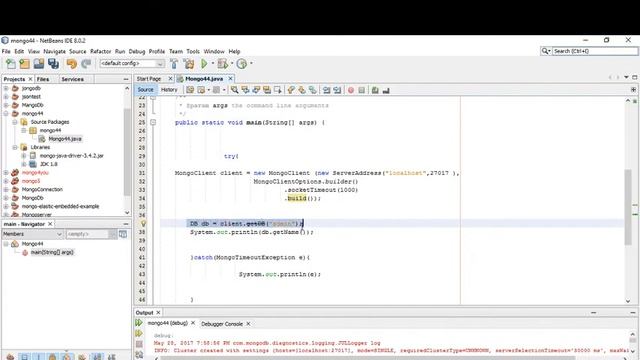
Task: Click in the Search (Ctrl+I) field
Action: tap(595, 51)
